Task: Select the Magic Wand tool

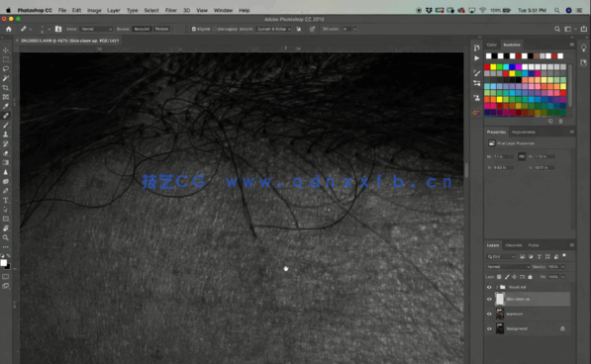Action: point(6,78)
